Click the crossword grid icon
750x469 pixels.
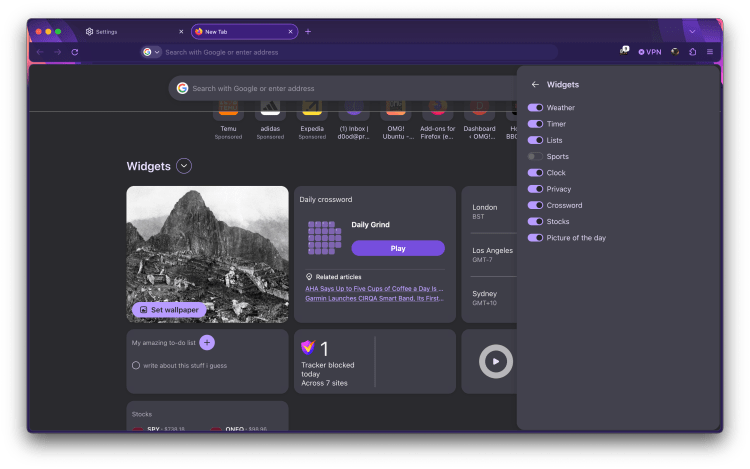pyautogui.click(x=325, y=238)
